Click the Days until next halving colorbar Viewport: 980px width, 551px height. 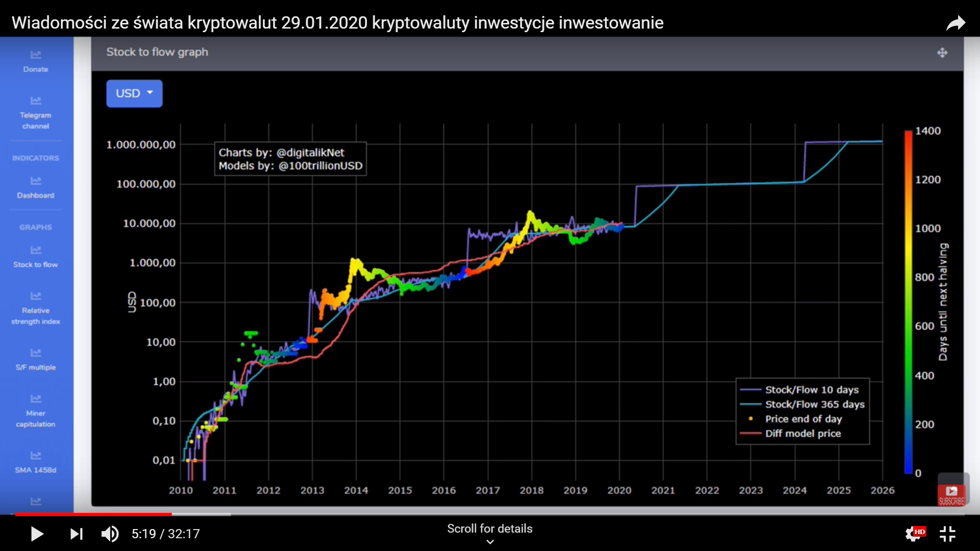[x=909, y=302]
